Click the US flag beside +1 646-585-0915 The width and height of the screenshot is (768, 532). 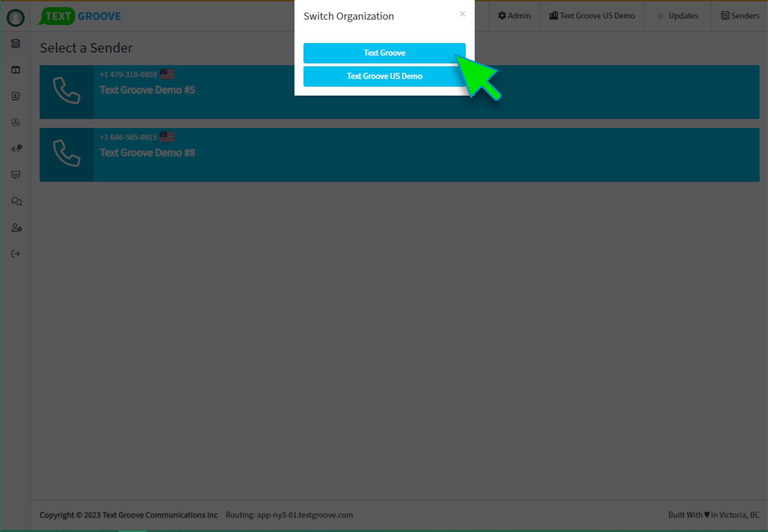point(167,137)
